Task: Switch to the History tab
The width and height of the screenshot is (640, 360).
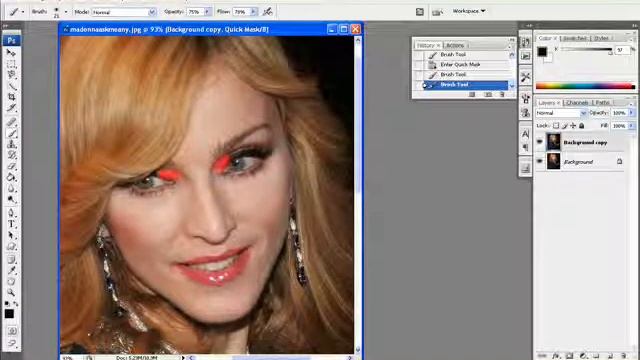Action: (428, 45)
